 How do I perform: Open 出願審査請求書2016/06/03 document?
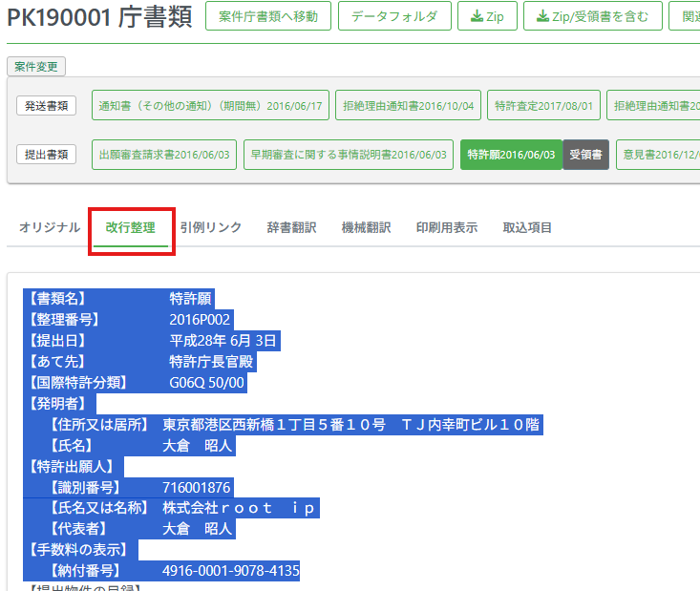[x=162, y=154]
